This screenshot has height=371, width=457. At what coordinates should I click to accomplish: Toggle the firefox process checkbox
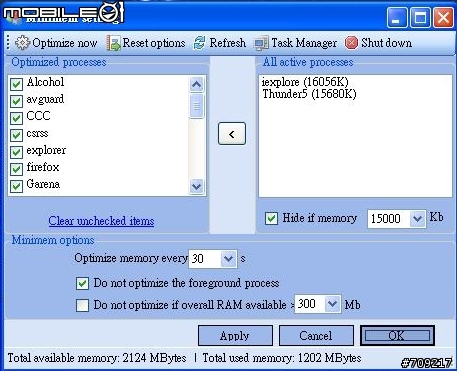pyautogui.click(x=16, y=169)
